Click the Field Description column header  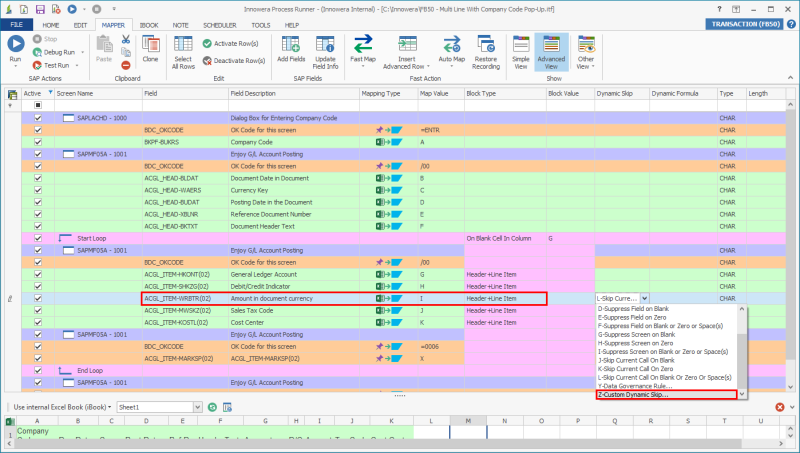[252, 92]
